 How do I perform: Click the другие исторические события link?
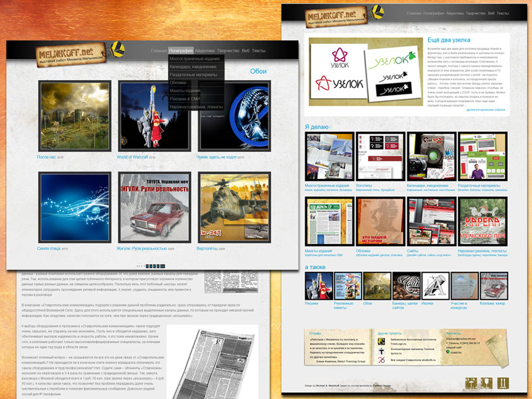486,110
